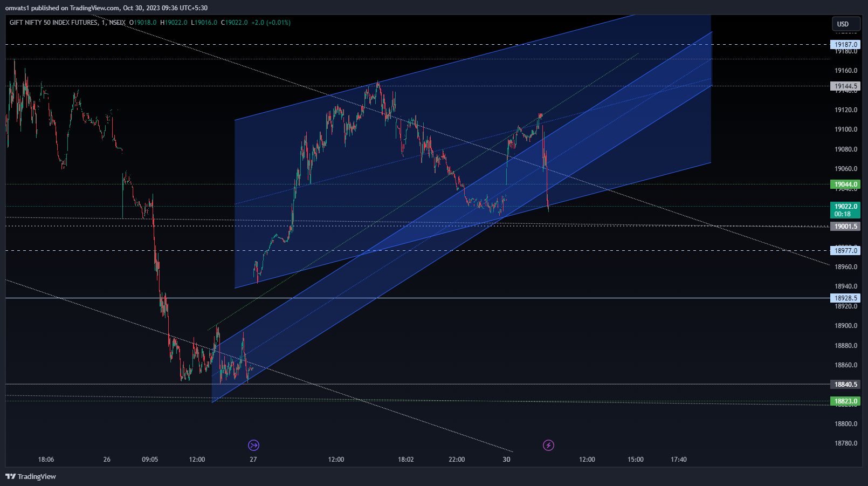Click the 18880.0 tick on the price scale
Viewport: 868px width, 486px height.
pyautogui.click(x=846, y=346)
